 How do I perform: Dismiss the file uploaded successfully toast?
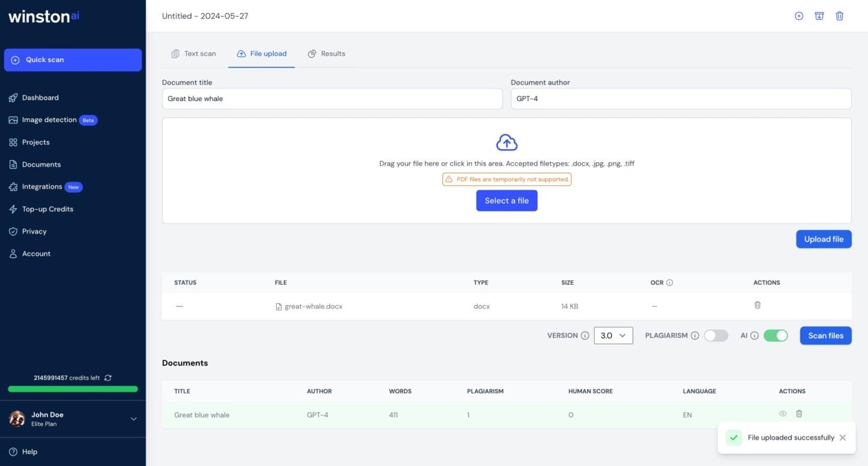pyautogui.click(x=843, y=437)
